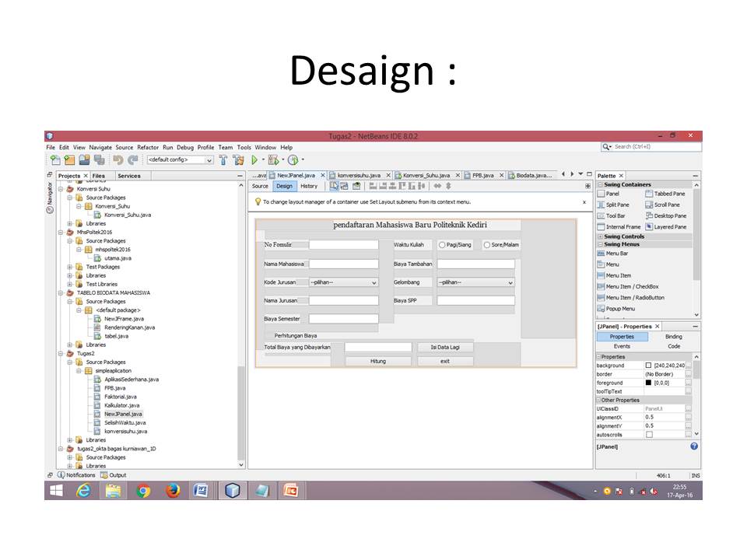Switch to the Source view of NewJPanel.java
Screen dimensions: 747x560
tap(260, 186)
